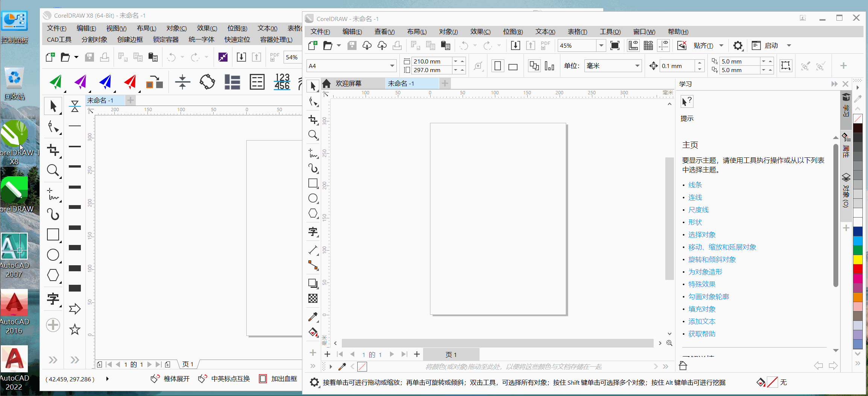Open the 旋转和倾斜对象 help link
868x396 pixels.
tap(712, 259)
